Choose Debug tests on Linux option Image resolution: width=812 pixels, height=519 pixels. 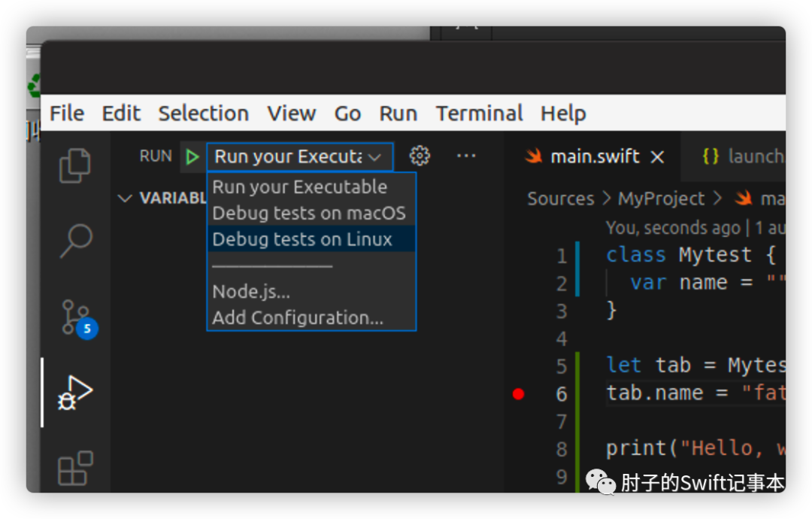(302, 239)
